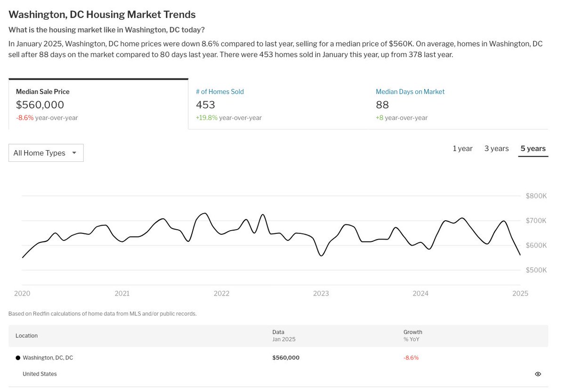
Task: Click the Washington, DC, DC location row
Action: (x=48, y=358)
